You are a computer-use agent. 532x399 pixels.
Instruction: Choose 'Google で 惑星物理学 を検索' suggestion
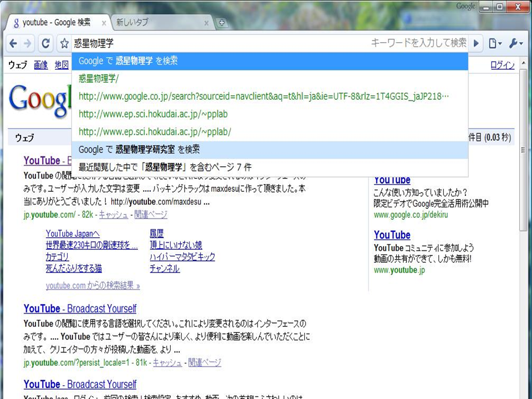coord(270,61)
